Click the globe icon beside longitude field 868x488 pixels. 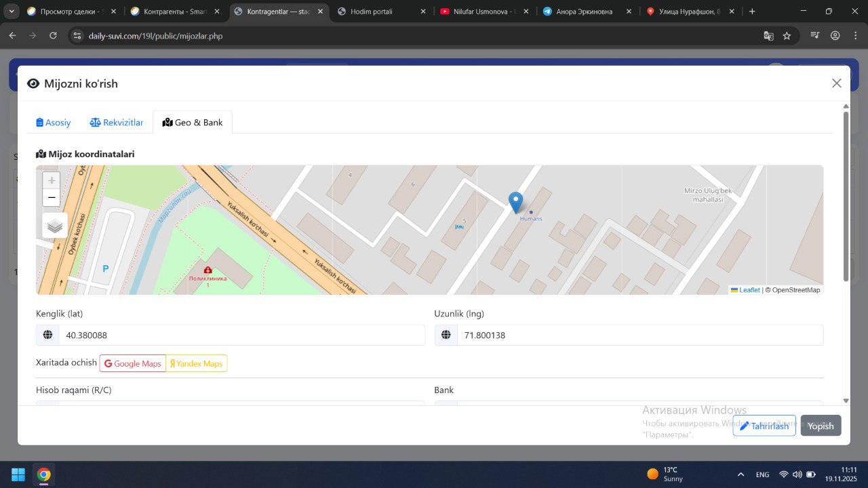446,335
